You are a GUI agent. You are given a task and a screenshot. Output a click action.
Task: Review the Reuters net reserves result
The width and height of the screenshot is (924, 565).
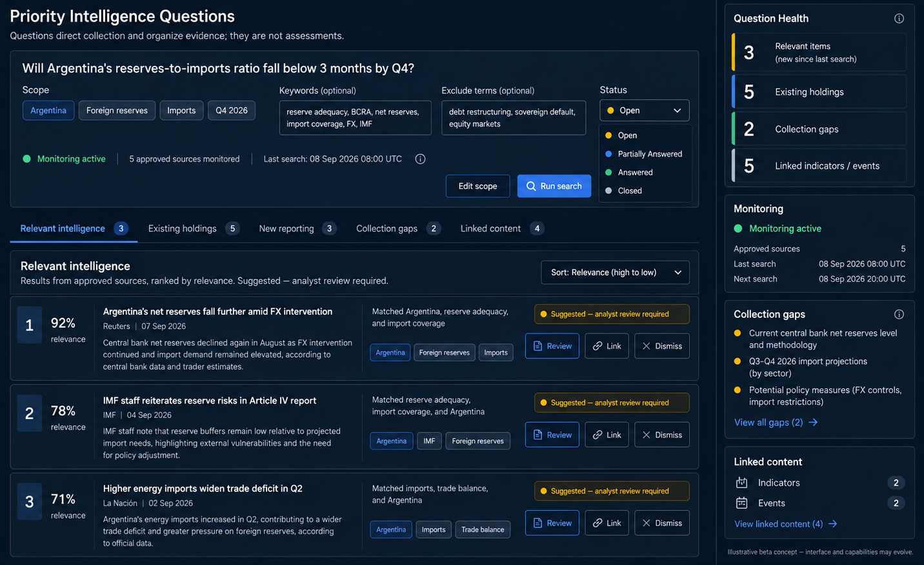pyautogui.click(x=552, y=346)
